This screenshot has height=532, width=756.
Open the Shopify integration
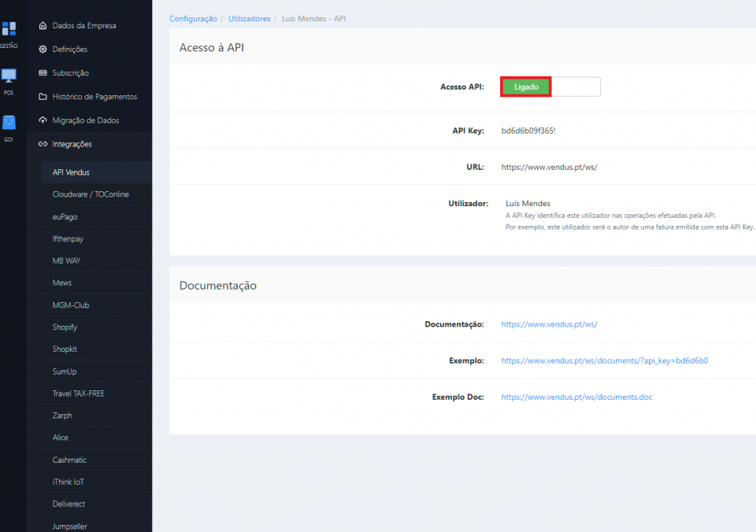click(65, 327)
